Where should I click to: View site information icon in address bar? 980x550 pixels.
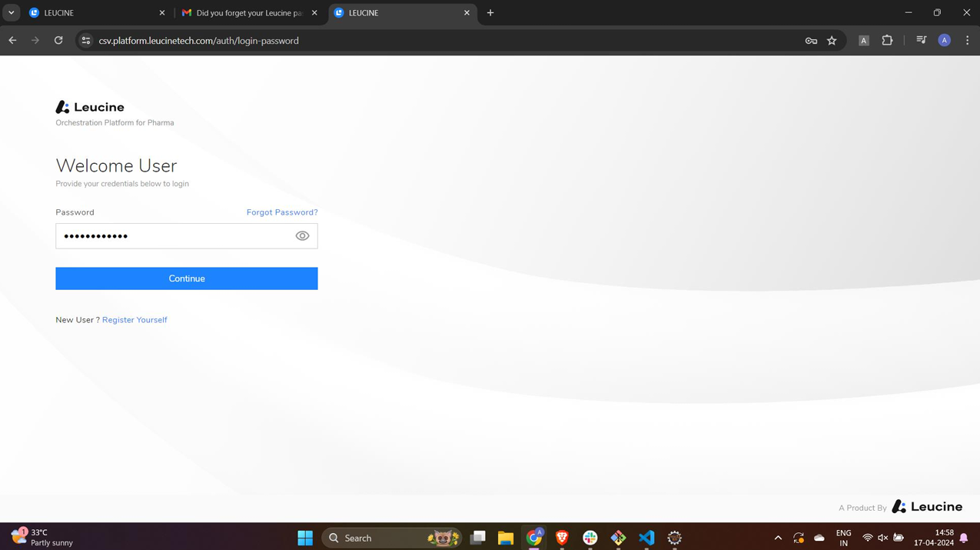(86, 41)
